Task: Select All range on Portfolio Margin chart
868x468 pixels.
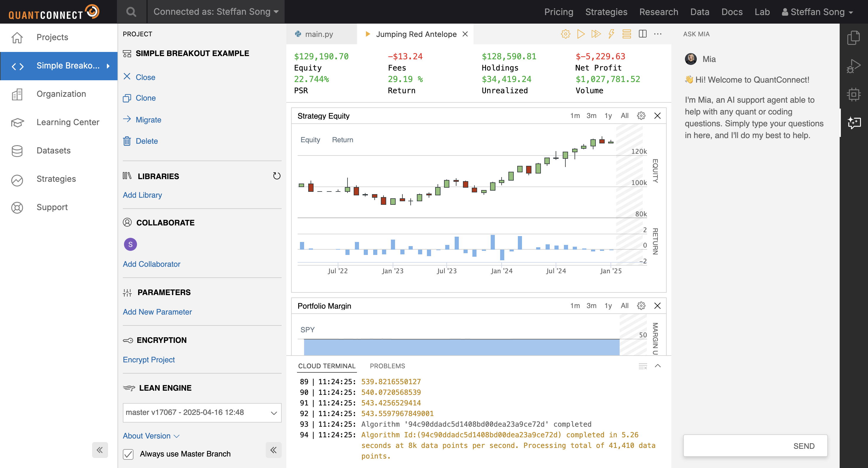Action: tap(624, 306)
